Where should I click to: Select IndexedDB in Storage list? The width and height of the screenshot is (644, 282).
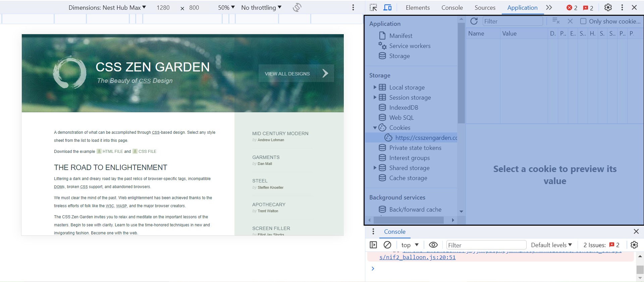(x=404, y=107)
